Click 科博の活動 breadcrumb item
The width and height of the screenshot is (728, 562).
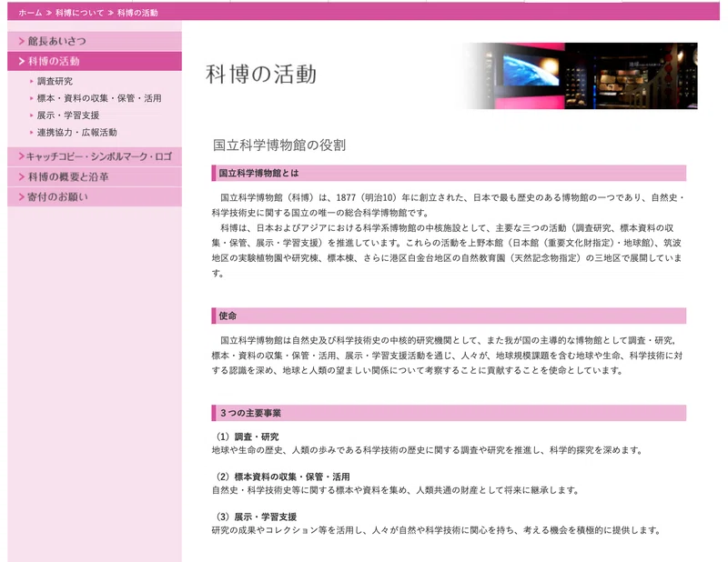point(137,13)
